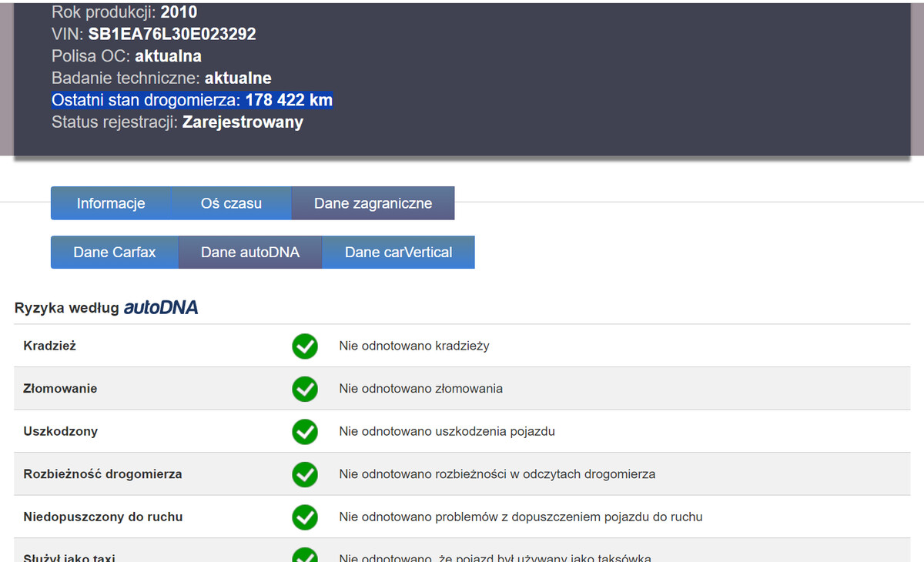
Task: Click the green checkmark beside Złomowanie
Action: tap(305, 389)
